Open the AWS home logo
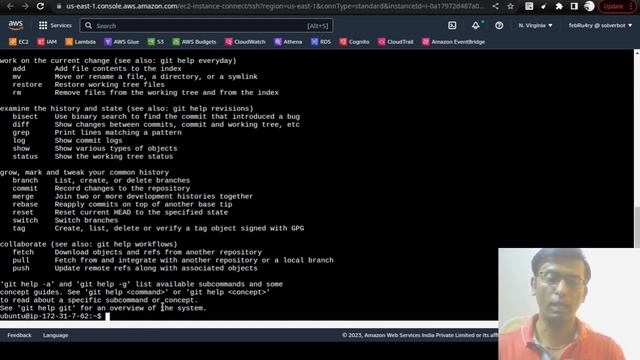Viewport: 640px width, 360px height. 16,25
